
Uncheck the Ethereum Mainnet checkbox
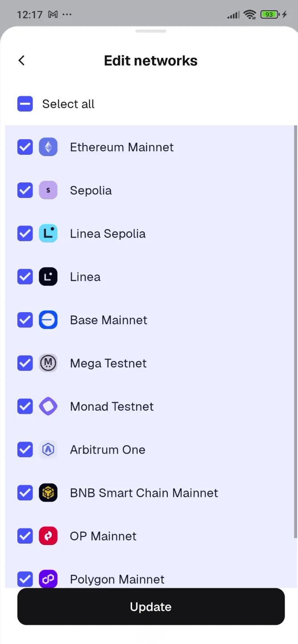pyautogui.click(x=25, y=147)
